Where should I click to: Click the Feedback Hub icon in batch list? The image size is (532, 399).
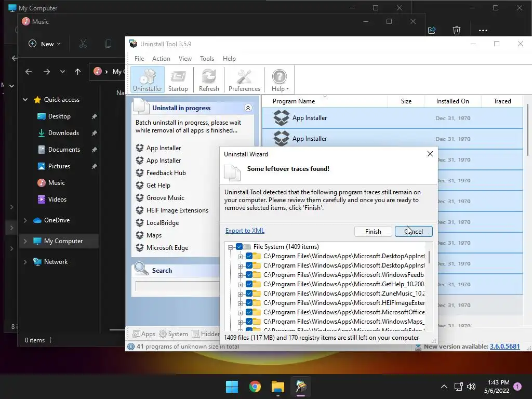(140, 172)
